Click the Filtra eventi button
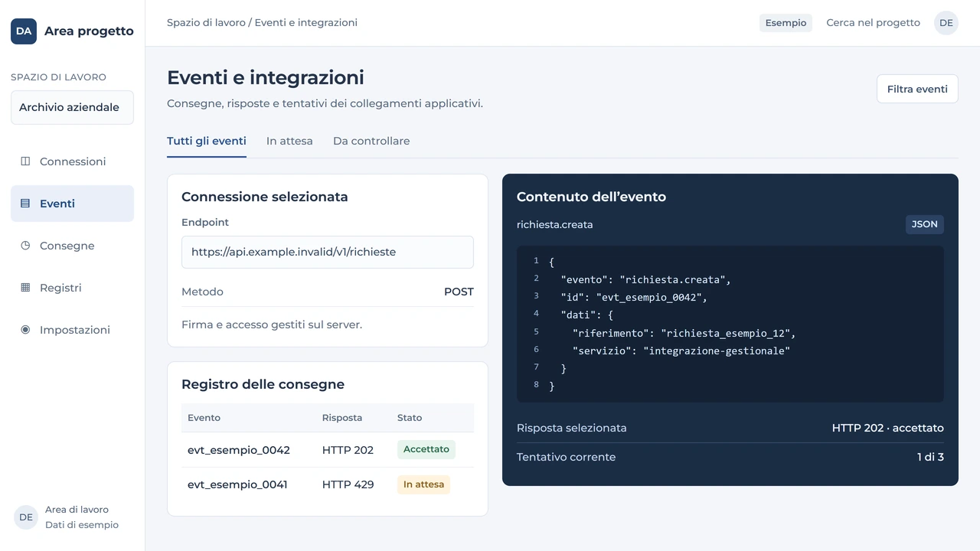Screen dimensions: 980x551 pos(917,89)
